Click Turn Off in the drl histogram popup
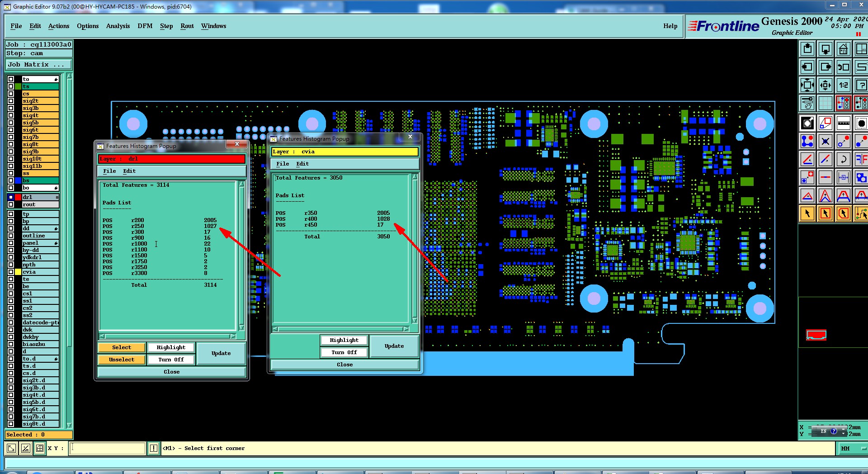This screenshot has width=868, height=474. pyautogui.click(x=171, y=360)
